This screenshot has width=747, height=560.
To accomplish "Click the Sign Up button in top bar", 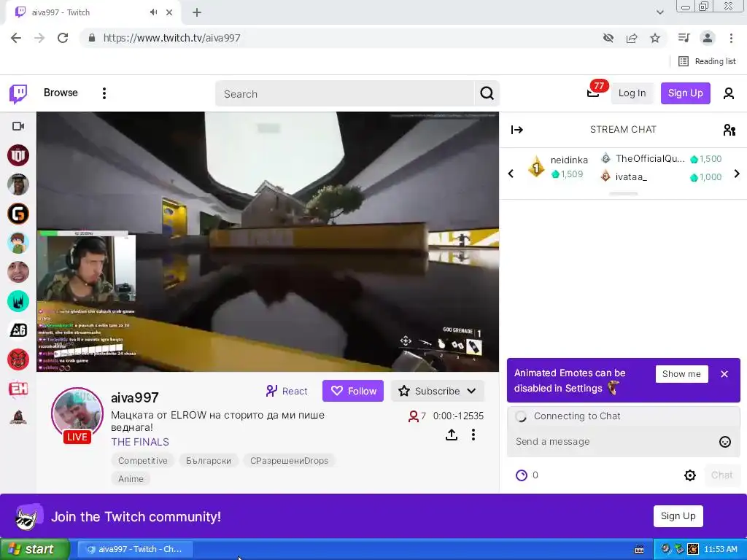I will (x=685, y=93).
